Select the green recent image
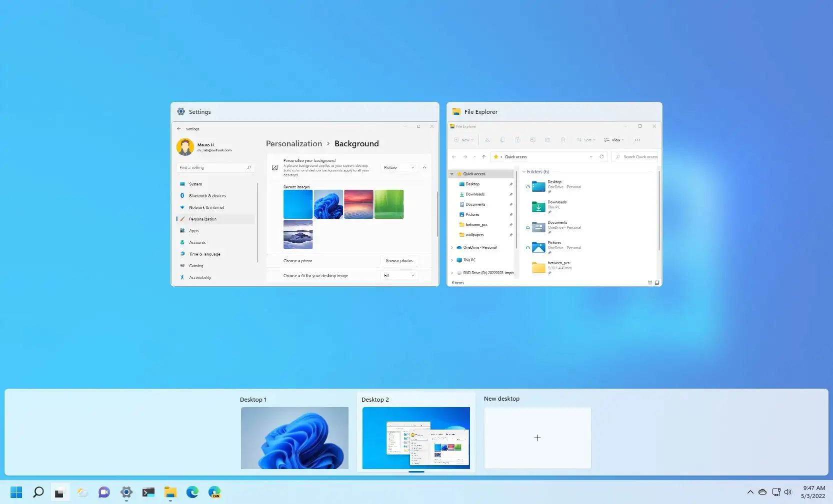Image resolution: width=833 pixels, height=504 pixels. [x=389, y=204]
